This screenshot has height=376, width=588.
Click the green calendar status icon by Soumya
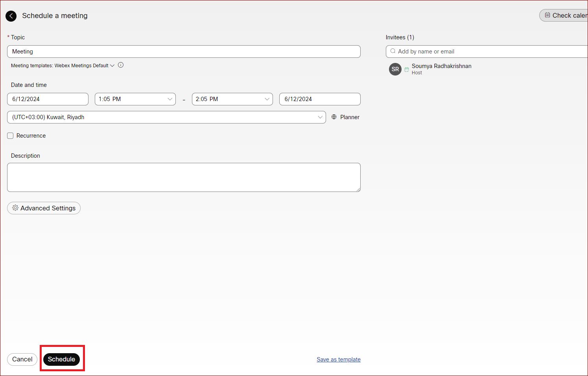click(x=407, y=70)
